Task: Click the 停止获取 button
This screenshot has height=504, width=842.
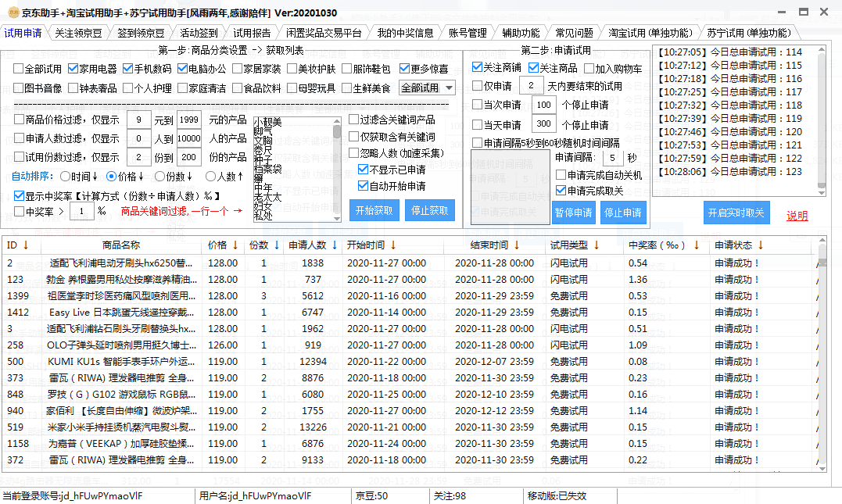Action: 429,210
